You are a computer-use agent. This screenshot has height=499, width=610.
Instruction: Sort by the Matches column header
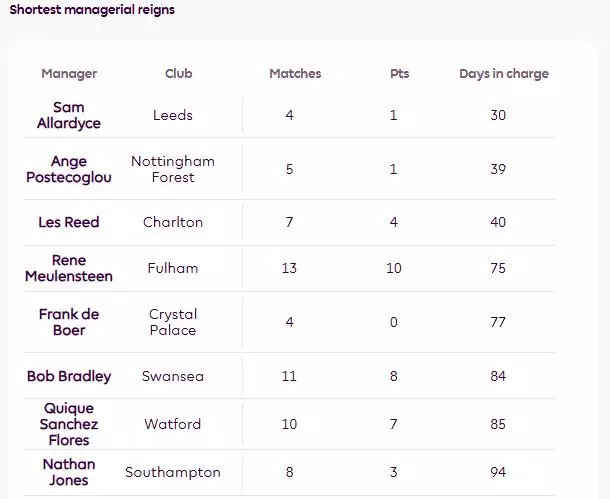(x=295, y=74)
